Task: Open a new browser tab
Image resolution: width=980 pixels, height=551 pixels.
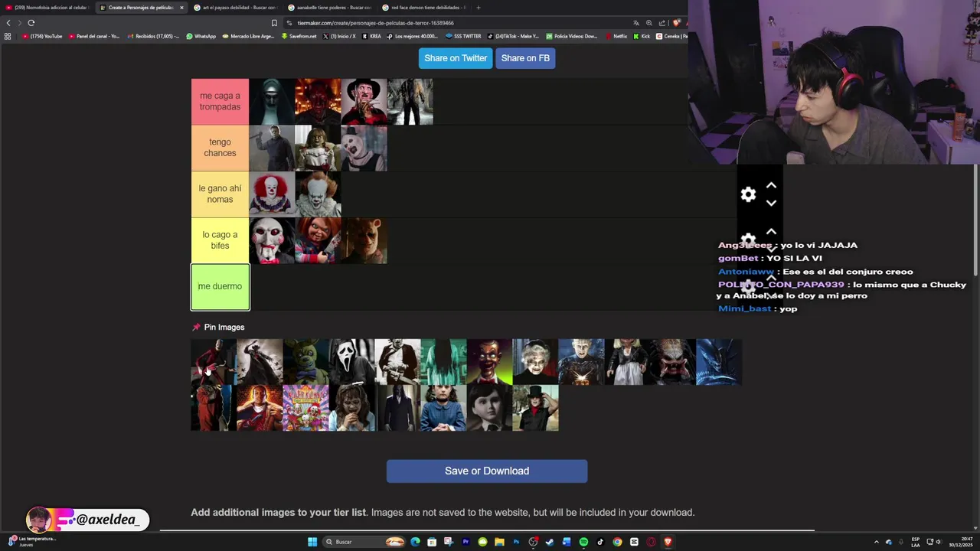Action: click(x=478, y=8)
